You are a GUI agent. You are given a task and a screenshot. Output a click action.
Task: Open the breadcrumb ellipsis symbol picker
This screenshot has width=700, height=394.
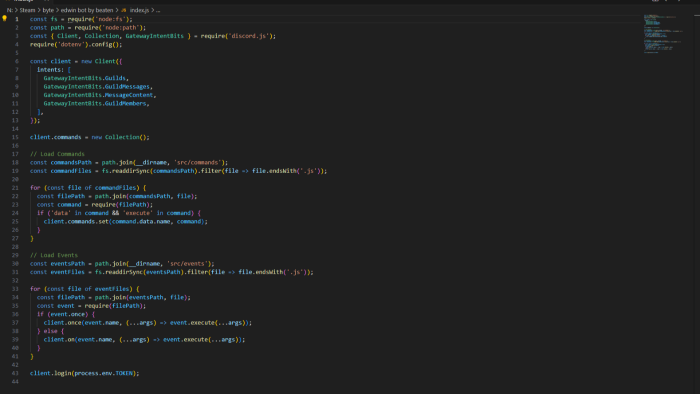tap(158, 10)
